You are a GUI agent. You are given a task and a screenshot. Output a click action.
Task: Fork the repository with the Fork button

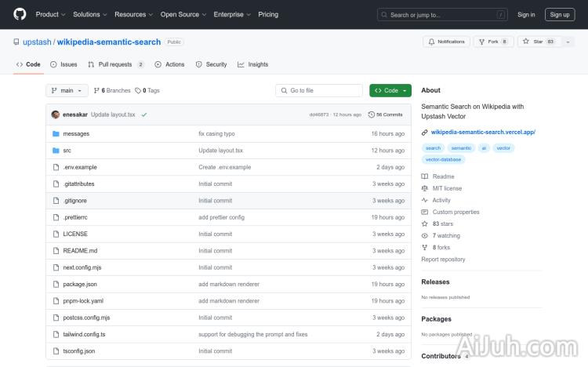pyautogui.click(x=493, y=42)
